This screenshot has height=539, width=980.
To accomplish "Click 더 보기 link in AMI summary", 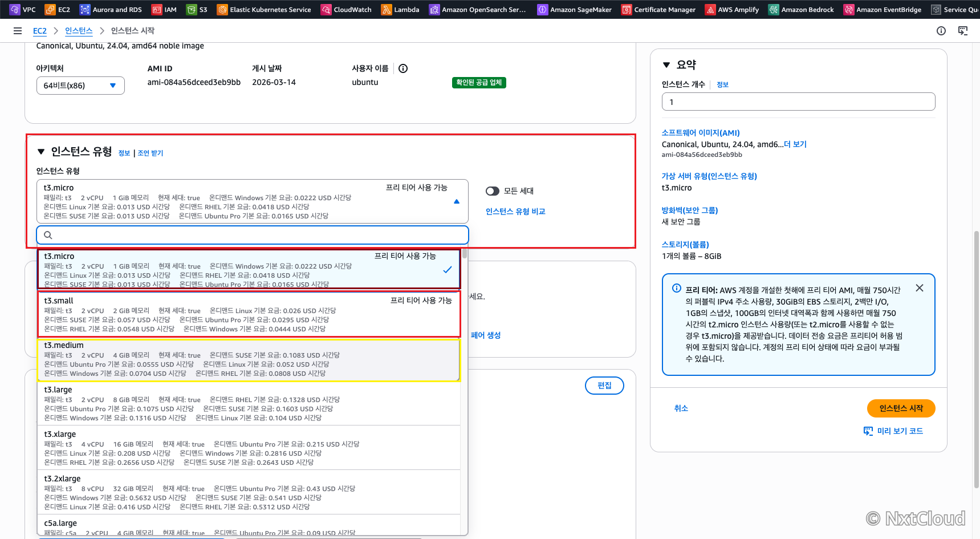I will coord(795,144).
